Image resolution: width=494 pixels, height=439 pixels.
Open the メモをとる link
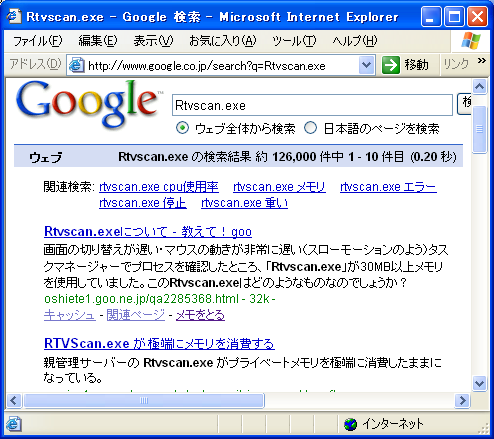coord(200,315)
